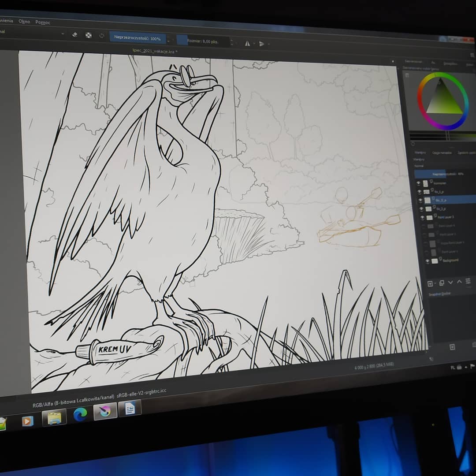Open layer properties icon in Layers panel
Screen dimensions: 476x476
point(468,281)
